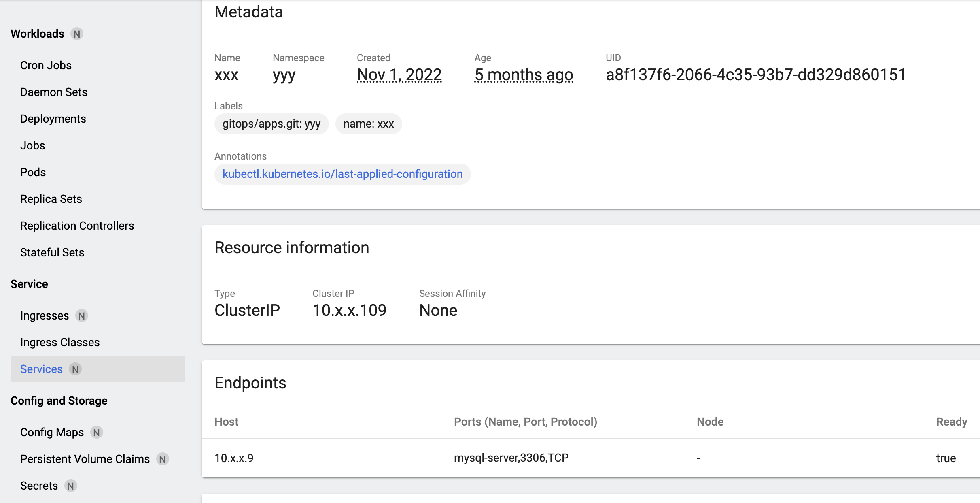The height and width of the screenshot is (503, 980).
Task: Click the N badge beside Config Maps
Action: (x=96, y=433)
